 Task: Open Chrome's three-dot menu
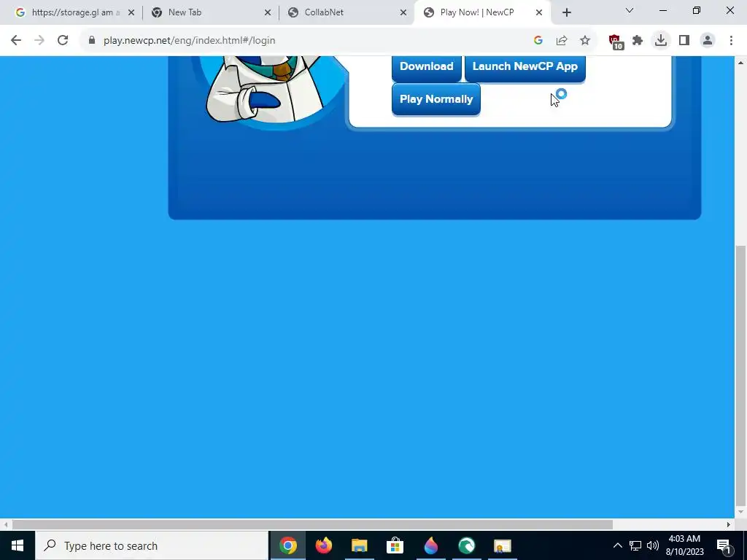point(731,41)
